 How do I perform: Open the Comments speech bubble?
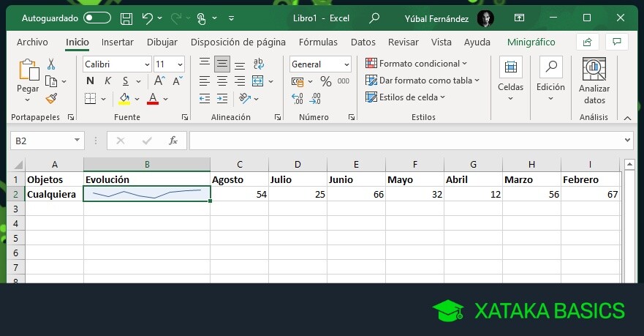[616, 42]
